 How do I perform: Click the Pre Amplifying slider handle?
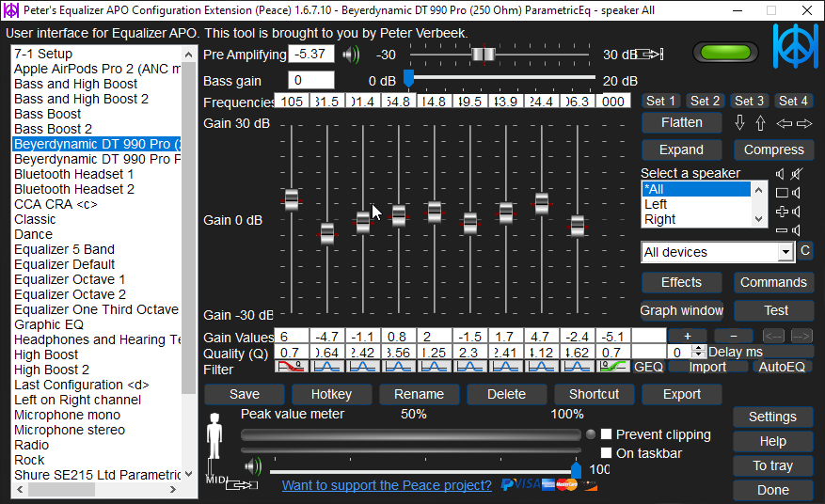483,55
